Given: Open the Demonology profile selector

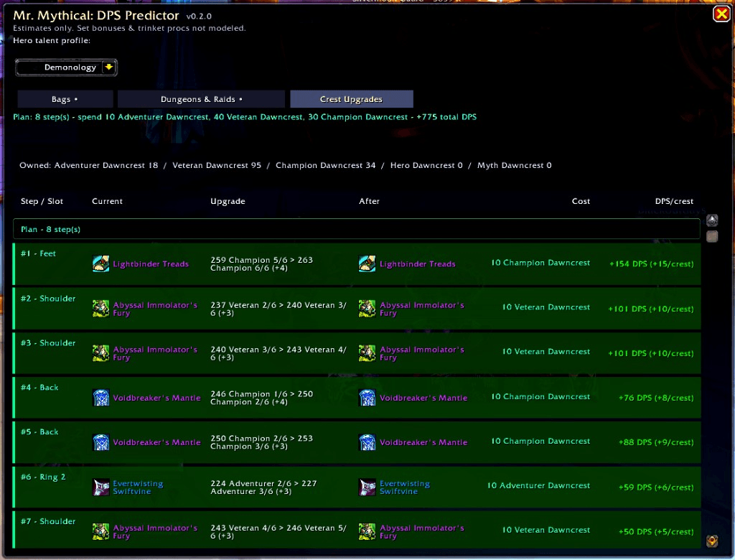Looking at the screenshot, I should tap(66, 67).
